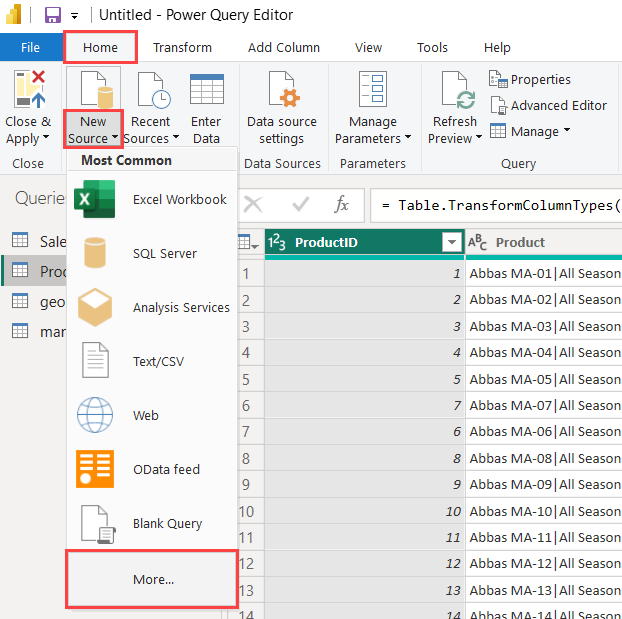
Task: Open the ProductID column filter dropdown
Action: tap(451, 242)
